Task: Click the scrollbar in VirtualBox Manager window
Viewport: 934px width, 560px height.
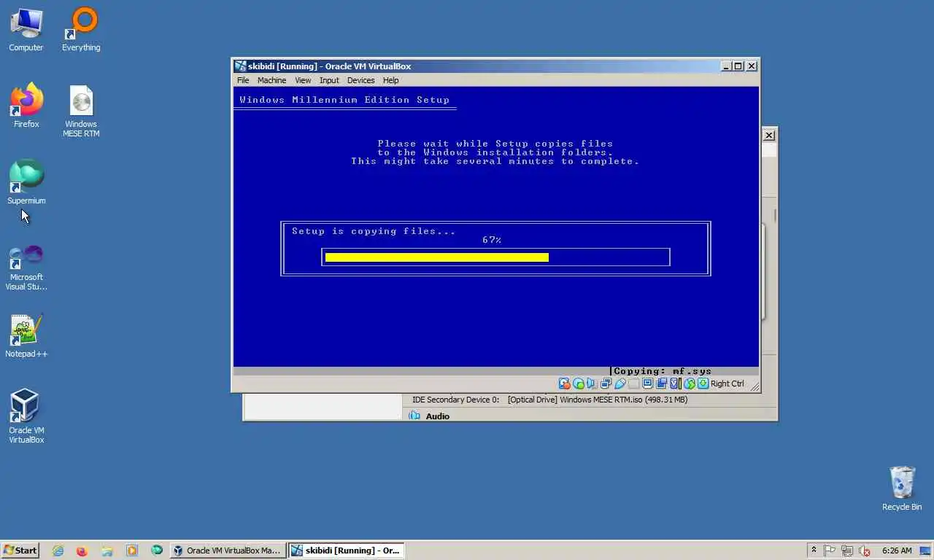Action: (x=774, y=216)
